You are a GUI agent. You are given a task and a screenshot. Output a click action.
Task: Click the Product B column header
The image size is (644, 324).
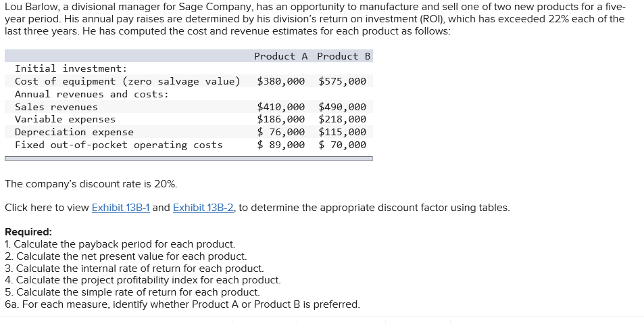tap(343, 56)
